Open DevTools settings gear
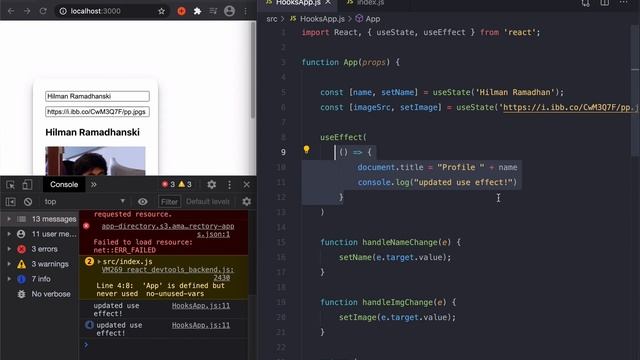 pos(211,184)
